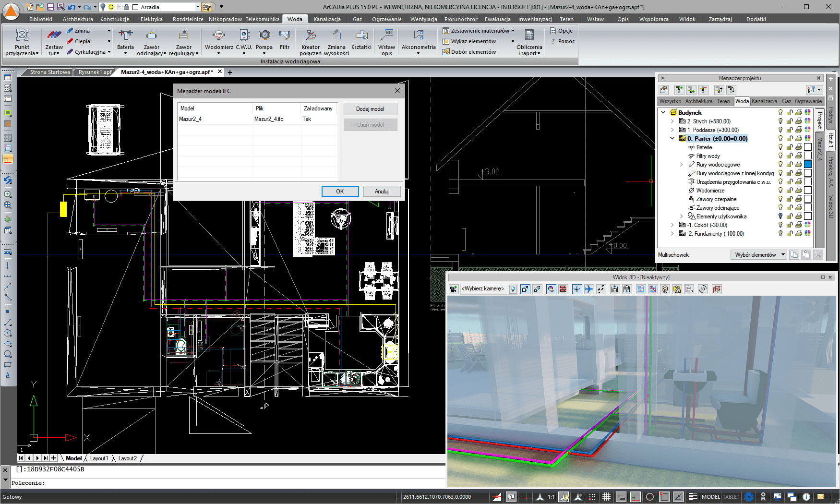840x504 pixels.
Task: Click color swatch for Wodomierze row
Action: coord(808,191)
